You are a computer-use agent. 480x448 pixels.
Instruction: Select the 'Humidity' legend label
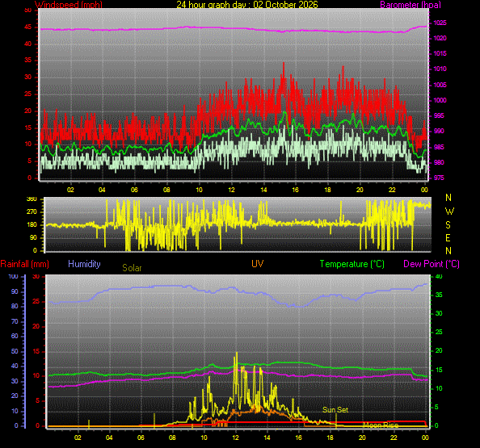pos(84,264)
